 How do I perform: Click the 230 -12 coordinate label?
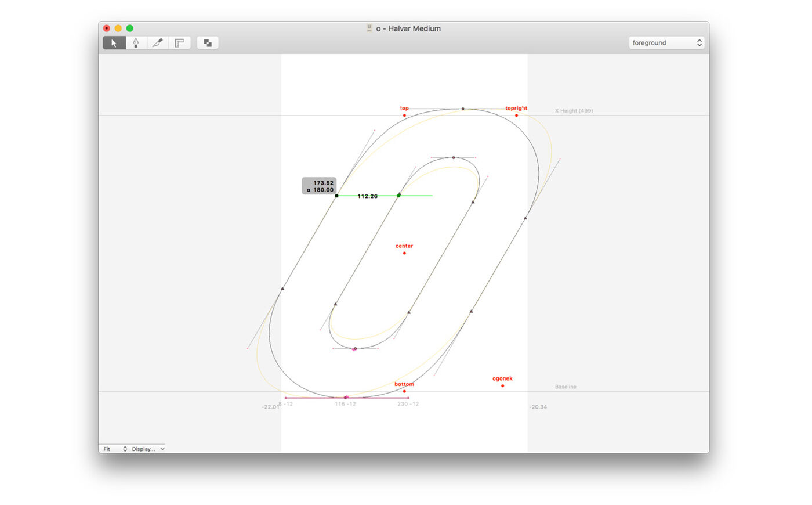click(x=408, y=404)
